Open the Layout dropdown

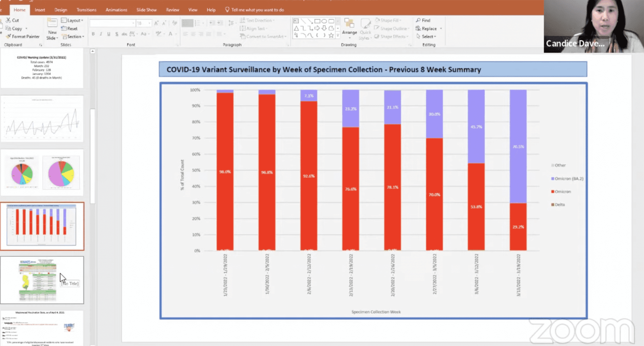(72, 20)
